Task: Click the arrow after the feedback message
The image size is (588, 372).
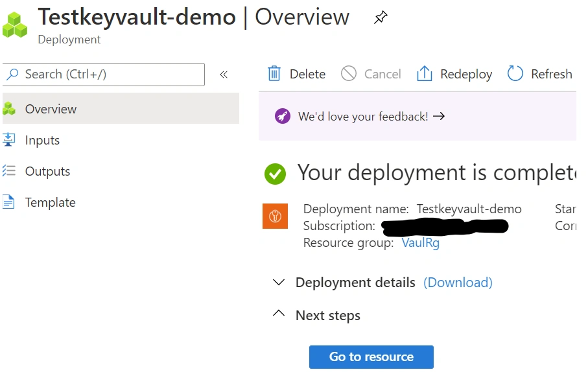Action: pos(439,116)
